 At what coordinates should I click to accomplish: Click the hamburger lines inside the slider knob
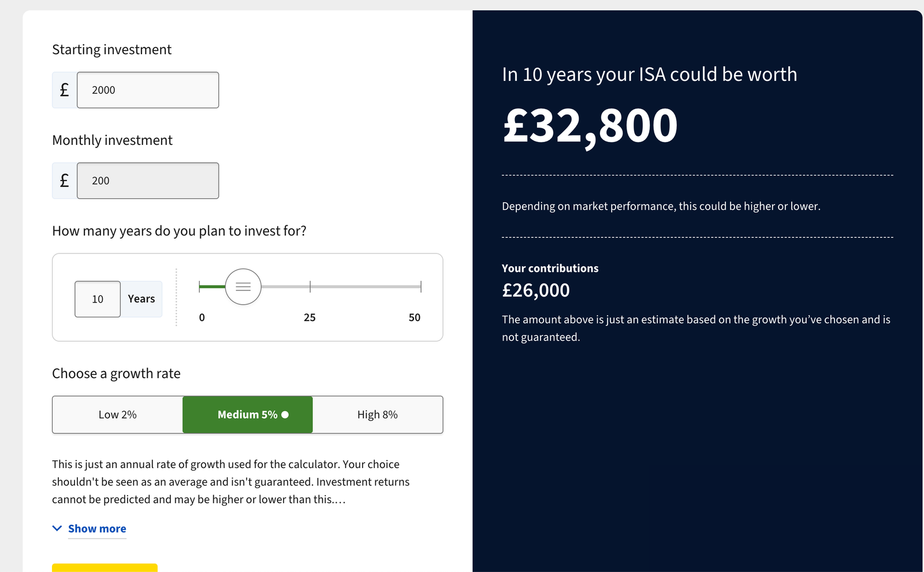pos(244,286)
